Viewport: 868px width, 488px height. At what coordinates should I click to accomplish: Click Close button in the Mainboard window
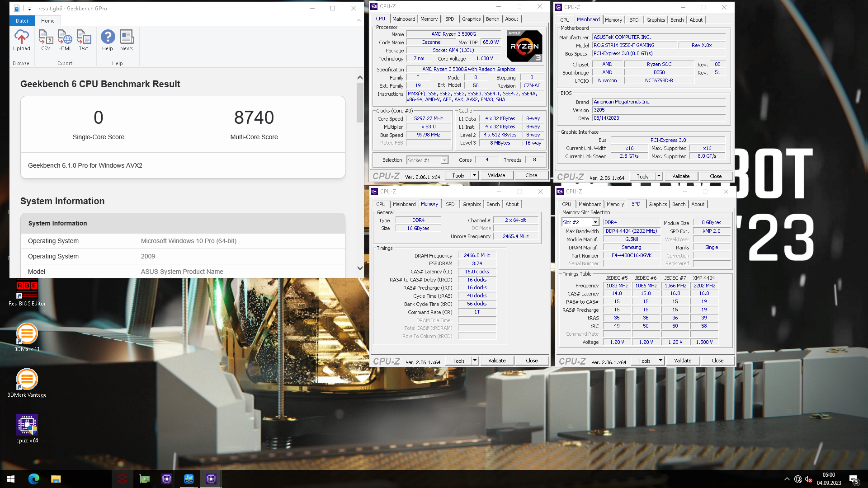point(716,176)
